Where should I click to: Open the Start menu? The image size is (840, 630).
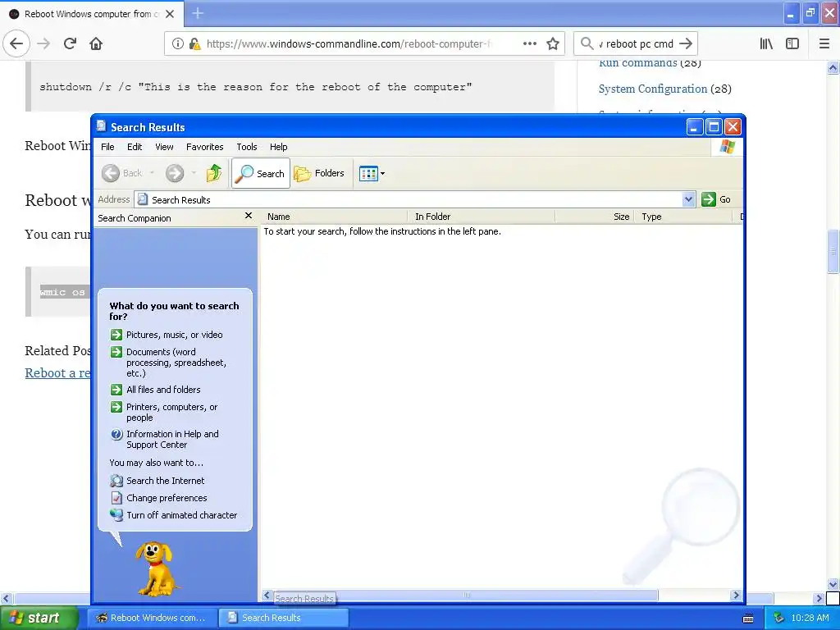(x=39, y=618)
